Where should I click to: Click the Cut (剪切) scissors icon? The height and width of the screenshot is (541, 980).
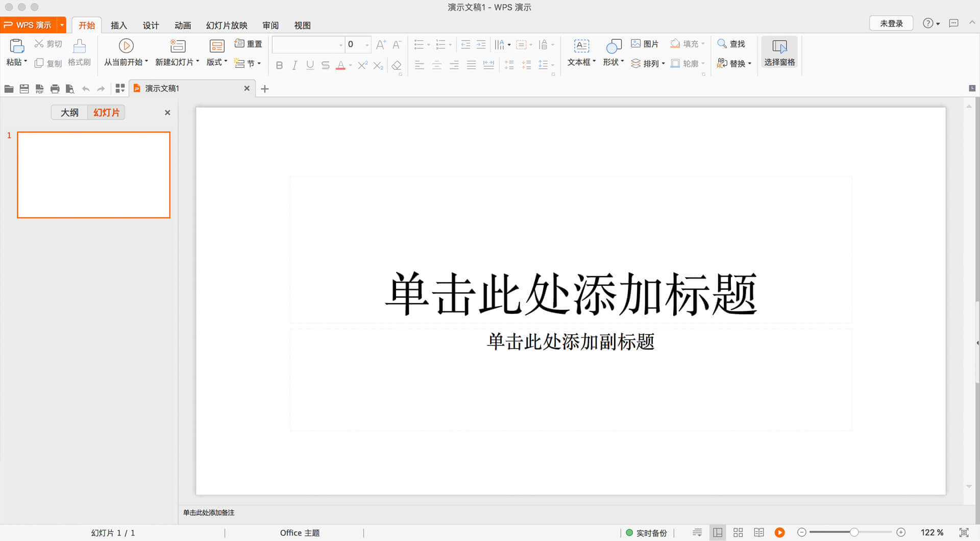[39, 44]
